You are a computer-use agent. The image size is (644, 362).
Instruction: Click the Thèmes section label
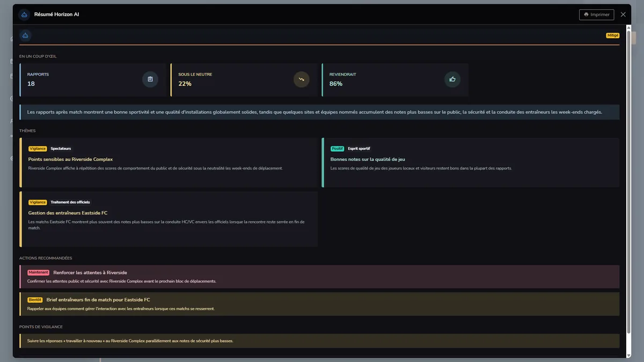[x=27, y=131]
